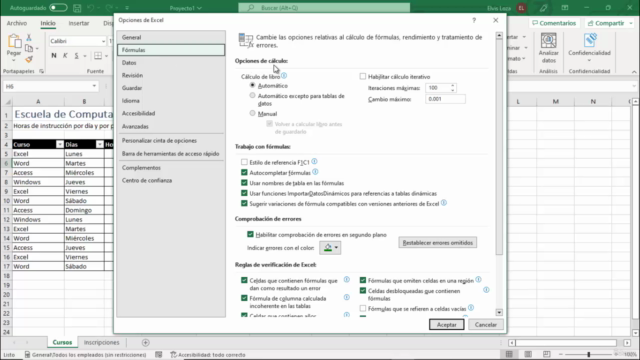Click the Cambio máximo input field

coord(445,99)
